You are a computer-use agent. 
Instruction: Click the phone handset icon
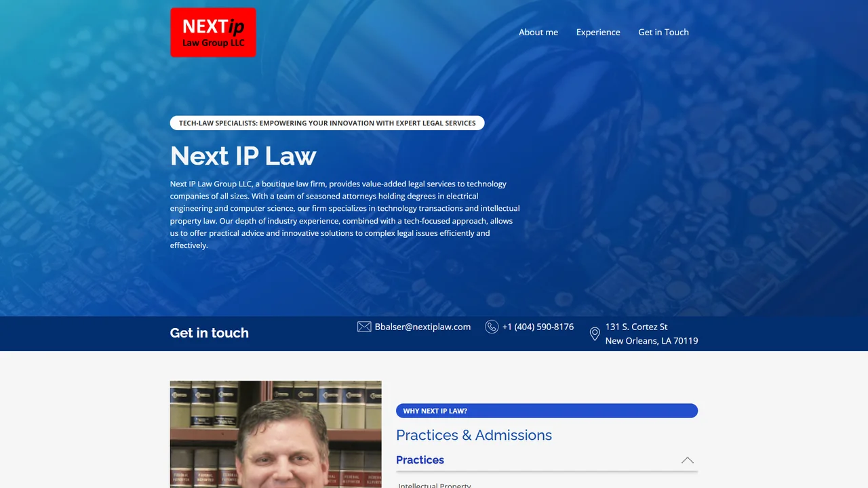pyautogui.click(x=492, y=327)
